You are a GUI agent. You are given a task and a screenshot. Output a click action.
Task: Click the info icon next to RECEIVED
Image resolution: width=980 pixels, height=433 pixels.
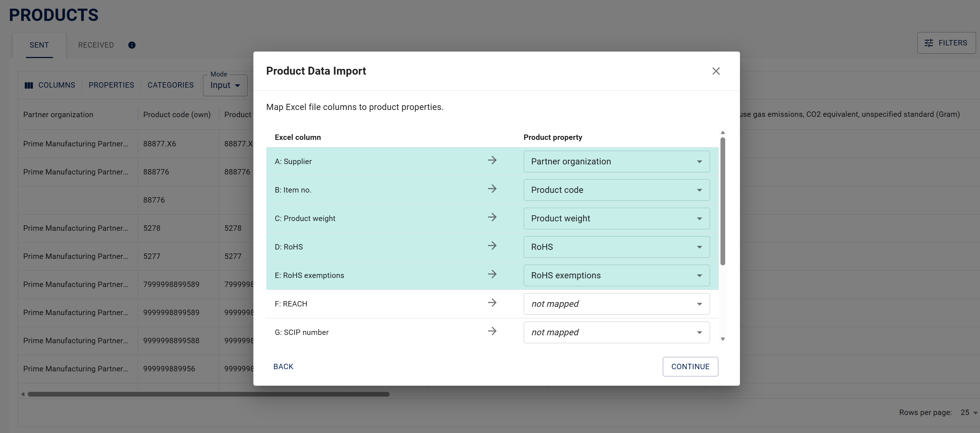[x=132, y=45]
